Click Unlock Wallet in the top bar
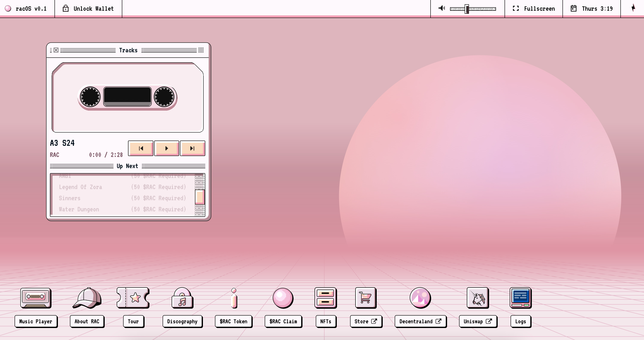644x340 pixels. click(88, 9)
